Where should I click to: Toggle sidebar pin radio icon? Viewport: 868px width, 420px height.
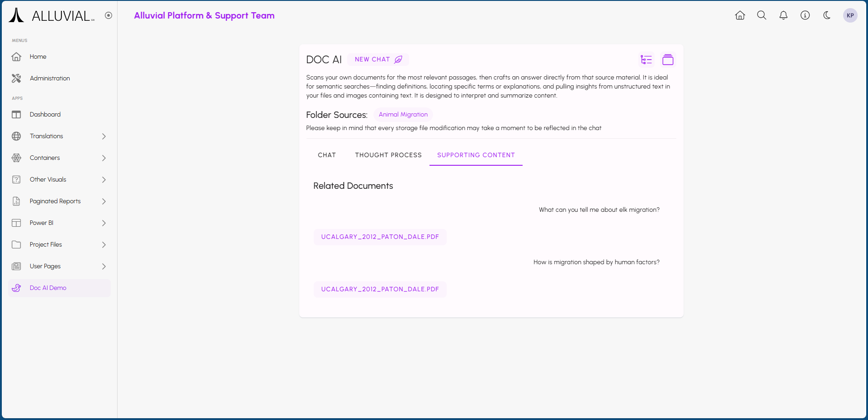pyautogui.click(x=108, y=15)
